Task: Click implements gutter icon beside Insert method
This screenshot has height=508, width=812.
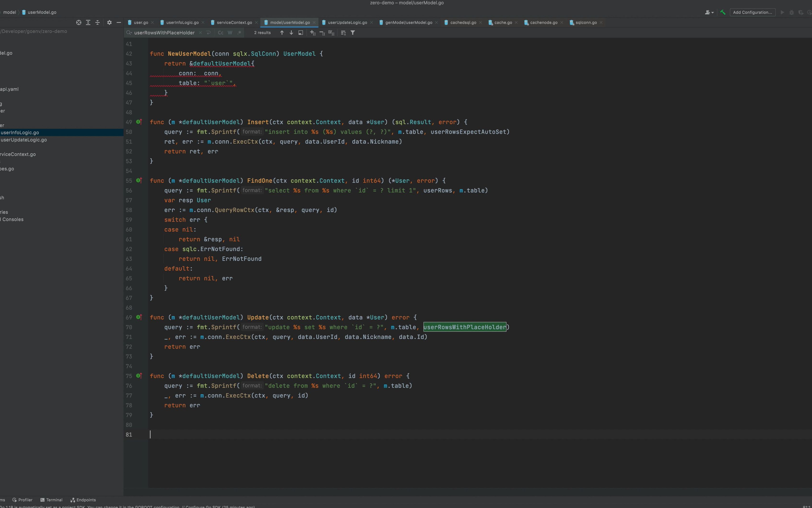Action: (x=139, y=122)
